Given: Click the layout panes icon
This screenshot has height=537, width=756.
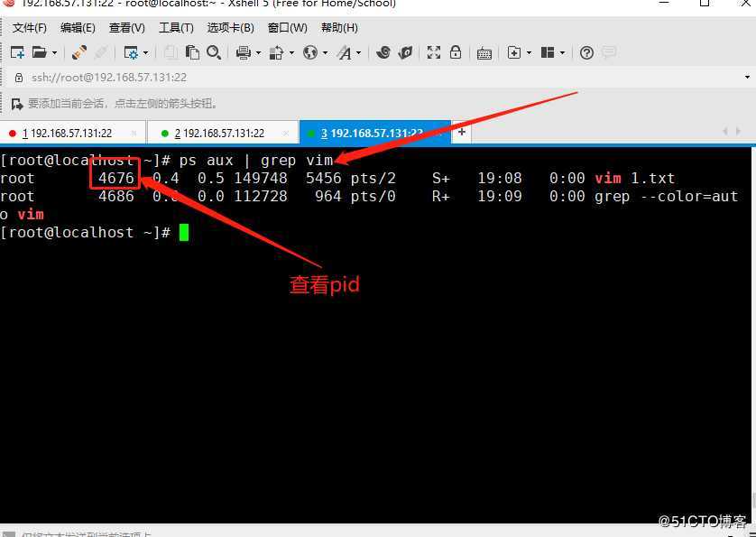Looking at the screenshot, I should pyautogui.click(x=548, y=52).
